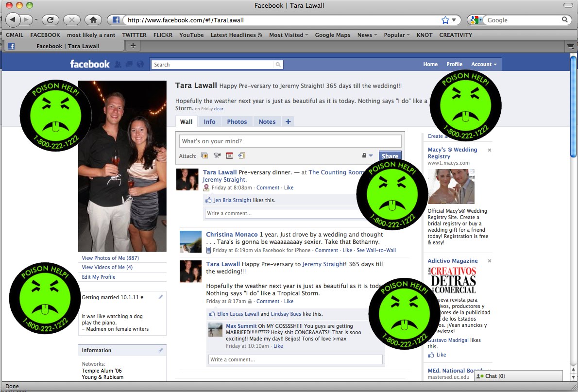Click the Facebook Search field
The height and width of the screenshot is (392, 578).
213,65
